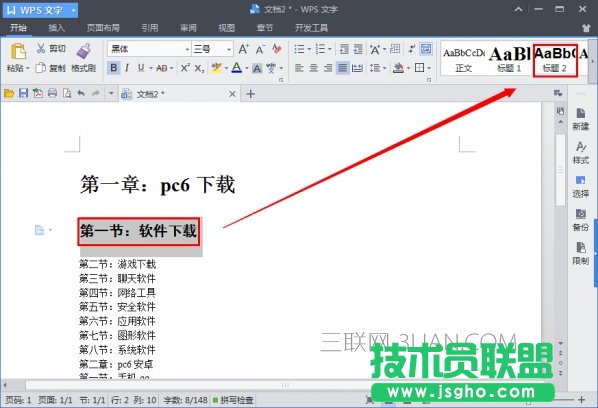Click the Cut (剪切) scissors button
The width and height of the screenshot is (598, 408).
click(51, 48)
